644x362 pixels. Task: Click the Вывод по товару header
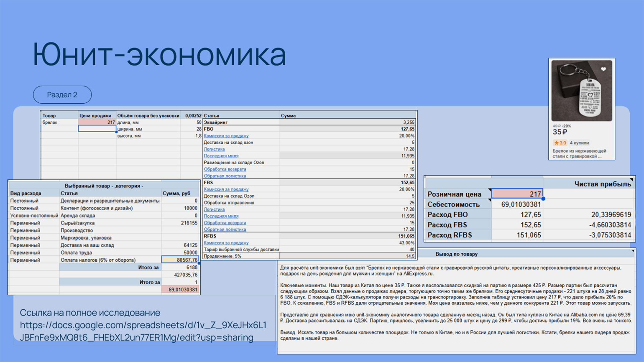click(x=456, y=254)
